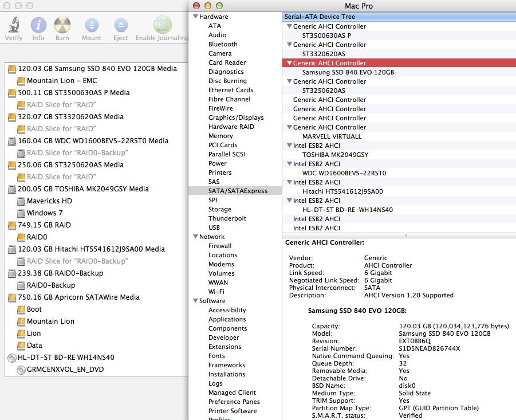The image size is (516, 420).
Task: Click the Verify microscope icon in Disk Utility
Action: [x=14, y=25]
